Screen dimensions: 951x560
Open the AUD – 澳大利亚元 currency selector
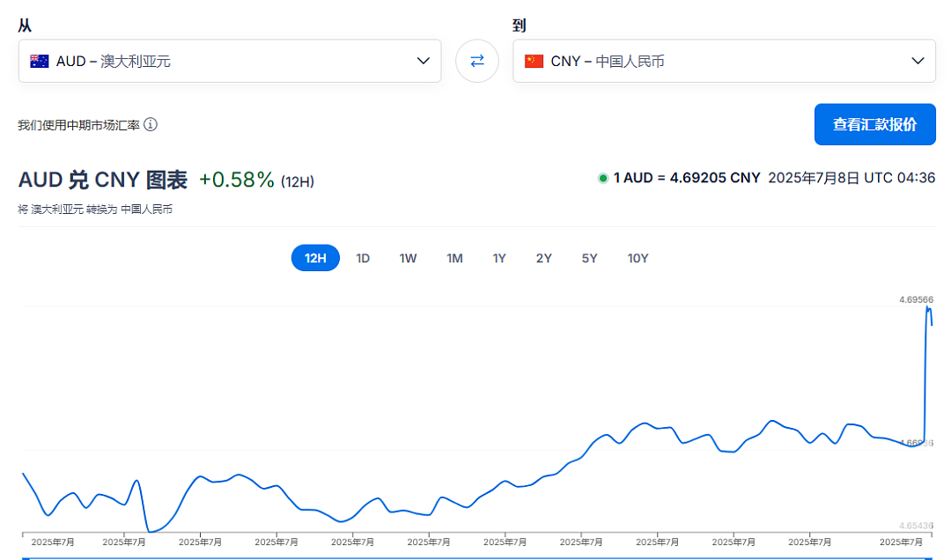230,61
